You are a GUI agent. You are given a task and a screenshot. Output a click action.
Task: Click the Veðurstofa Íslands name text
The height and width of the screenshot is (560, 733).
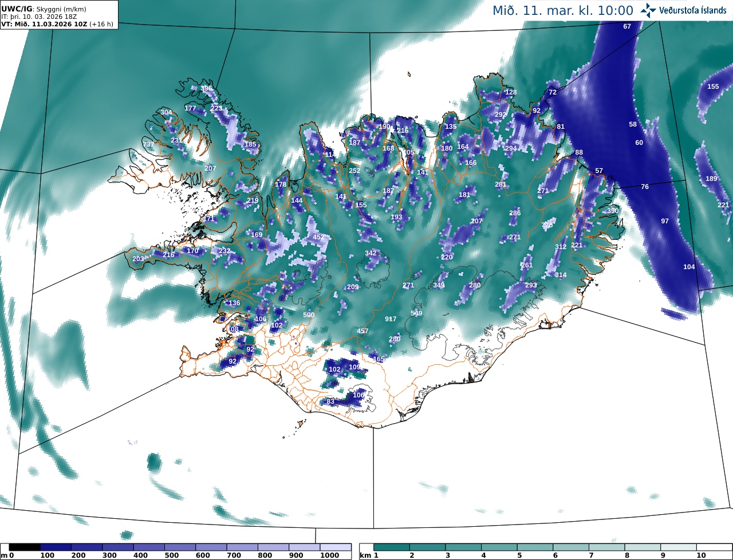pos(694,10)
